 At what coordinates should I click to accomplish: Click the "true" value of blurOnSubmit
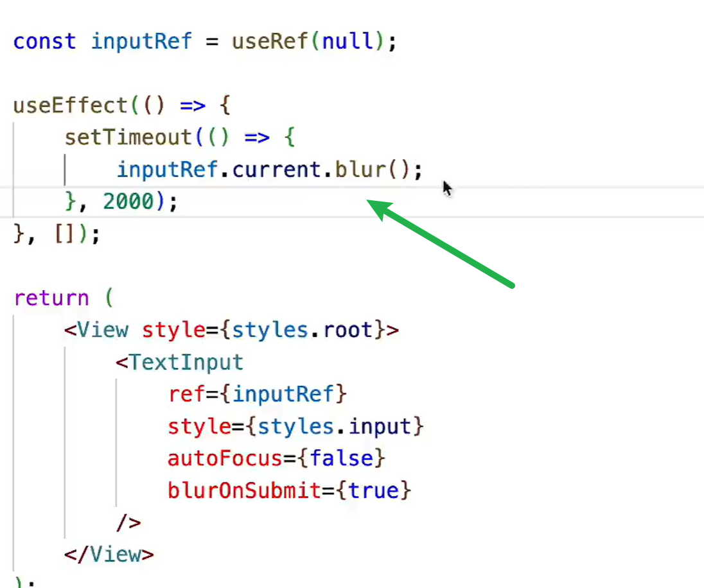coord(374,490)
